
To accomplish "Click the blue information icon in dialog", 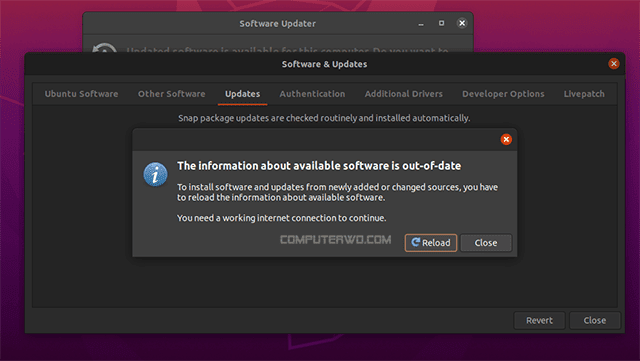I will click(x=155, y=174).
